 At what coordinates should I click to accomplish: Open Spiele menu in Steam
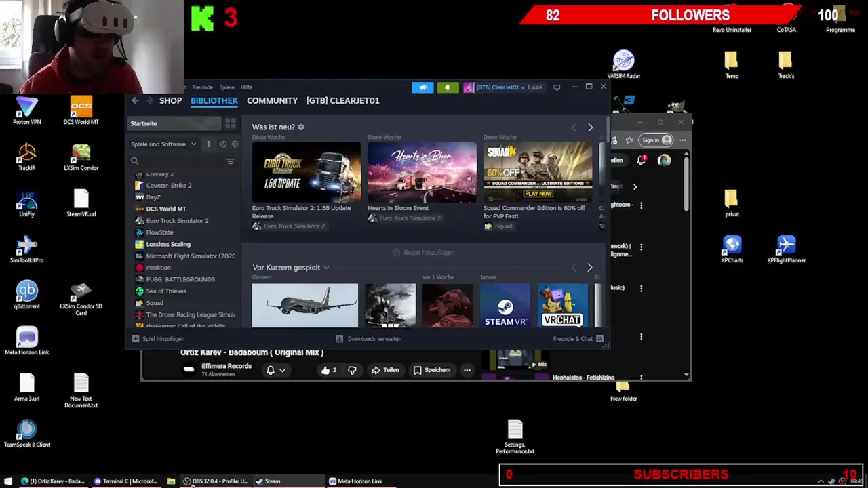coord(226,87)
